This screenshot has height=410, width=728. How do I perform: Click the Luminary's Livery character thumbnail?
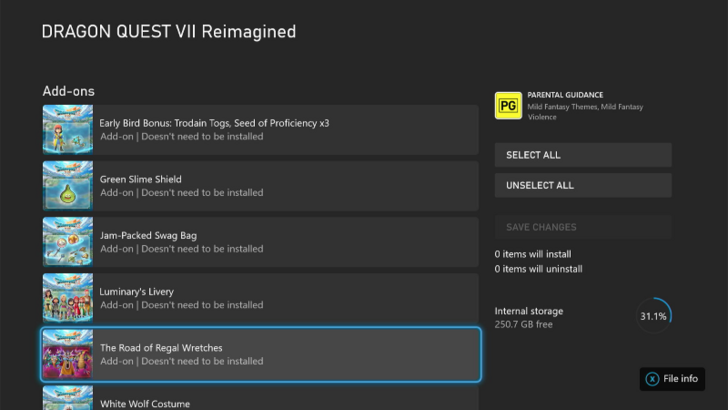click(x=68, y=298)
